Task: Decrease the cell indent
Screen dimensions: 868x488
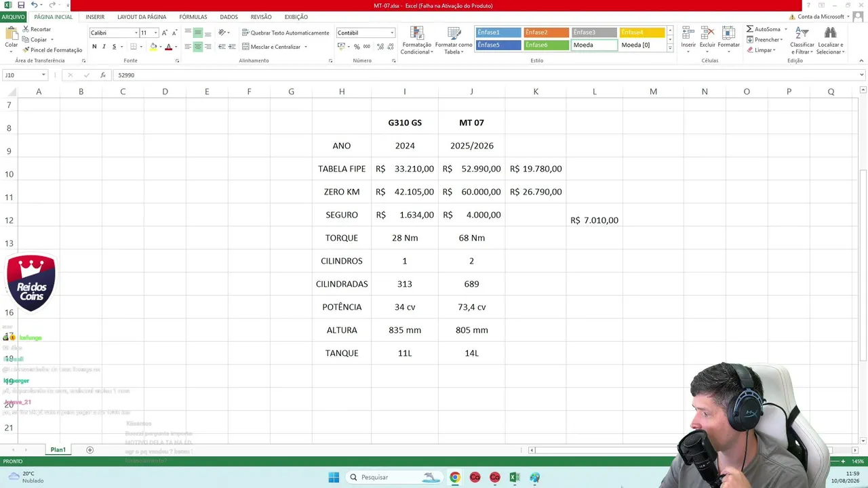Action: pos(222,47)
